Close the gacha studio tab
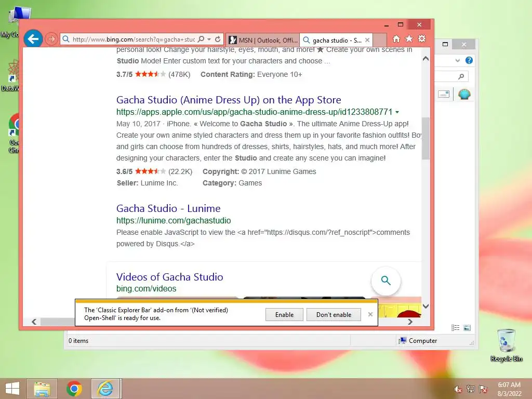This screenshot has height=399, width=532. (x=367, y=40)
